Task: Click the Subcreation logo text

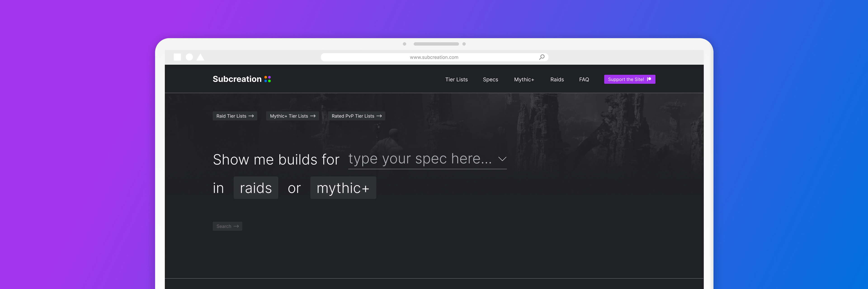Action: (237, 79)
